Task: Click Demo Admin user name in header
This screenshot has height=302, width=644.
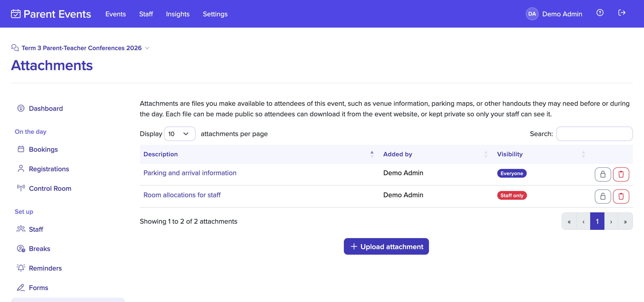Action: tap(562, 14)
